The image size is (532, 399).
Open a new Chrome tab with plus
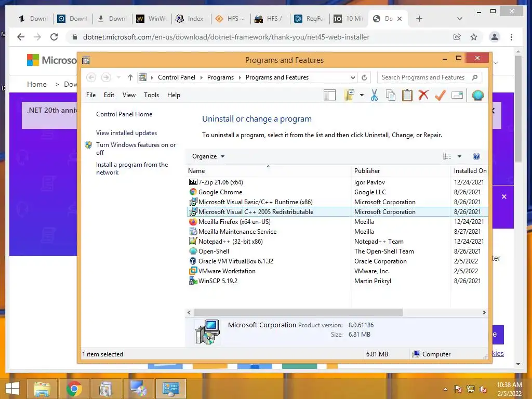(x=419, y=19)
